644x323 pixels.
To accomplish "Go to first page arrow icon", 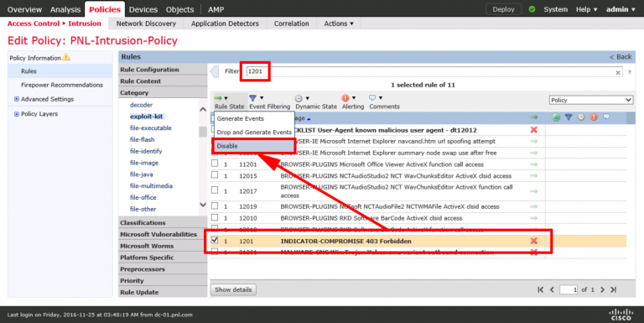I will pos(541,289).
